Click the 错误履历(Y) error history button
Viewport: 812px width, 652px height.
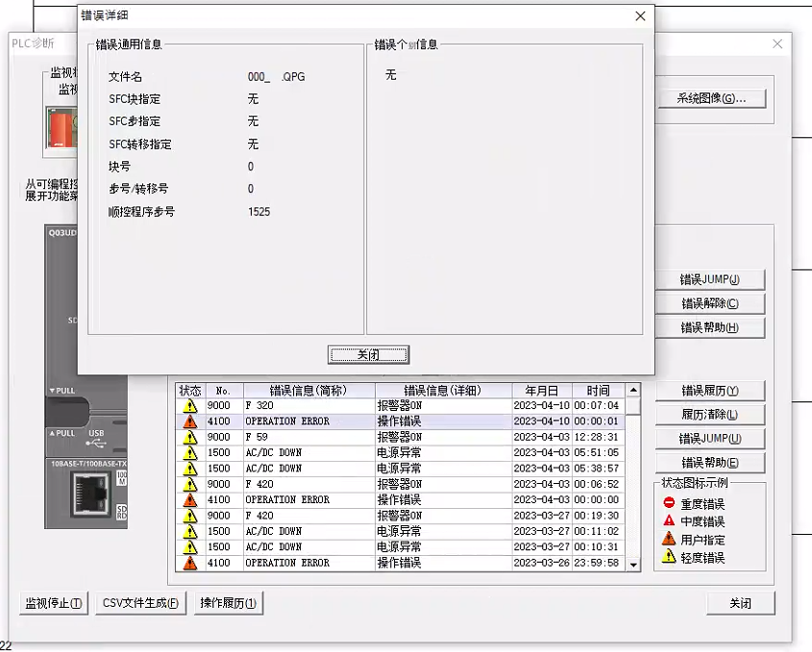coord(709,391)
